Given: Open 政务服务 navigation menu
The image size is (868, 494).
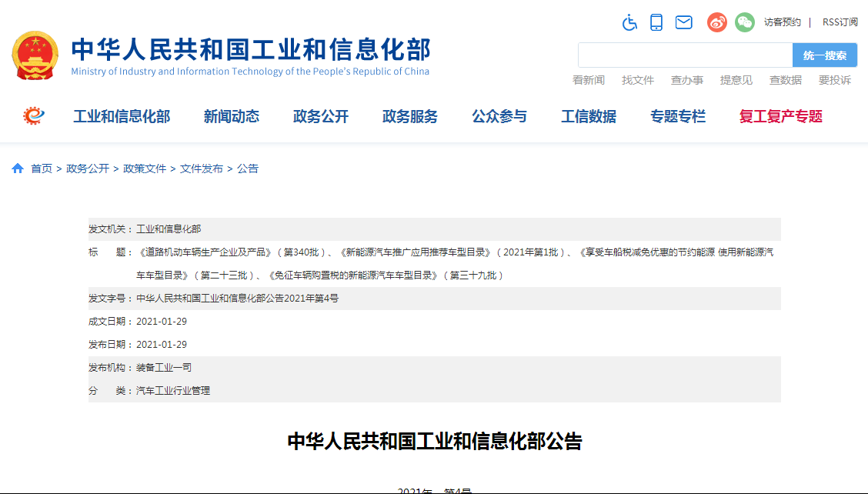Looking at the screenshot, I should tap(410, 116).
